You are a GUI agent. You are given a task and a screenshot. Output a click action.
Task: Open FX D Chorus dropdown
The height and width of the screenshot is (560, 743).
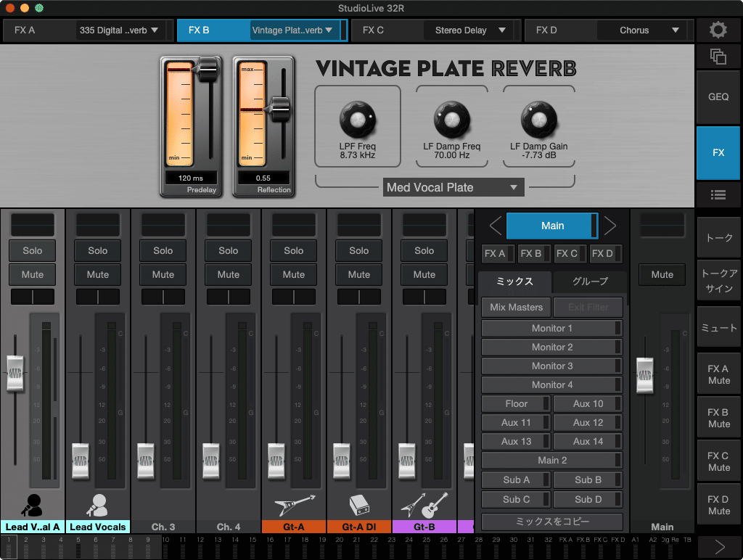644,30
